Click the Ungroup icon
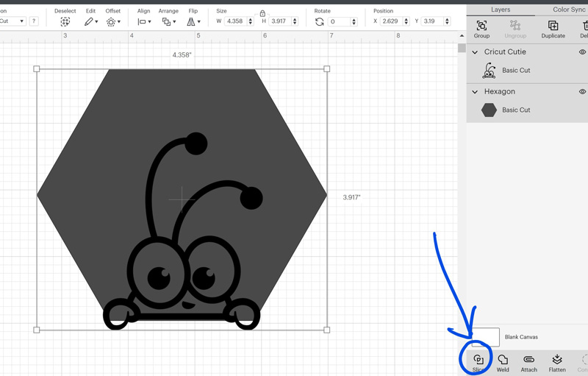This screenshot has height=376, width=588. tap(515, 26)
